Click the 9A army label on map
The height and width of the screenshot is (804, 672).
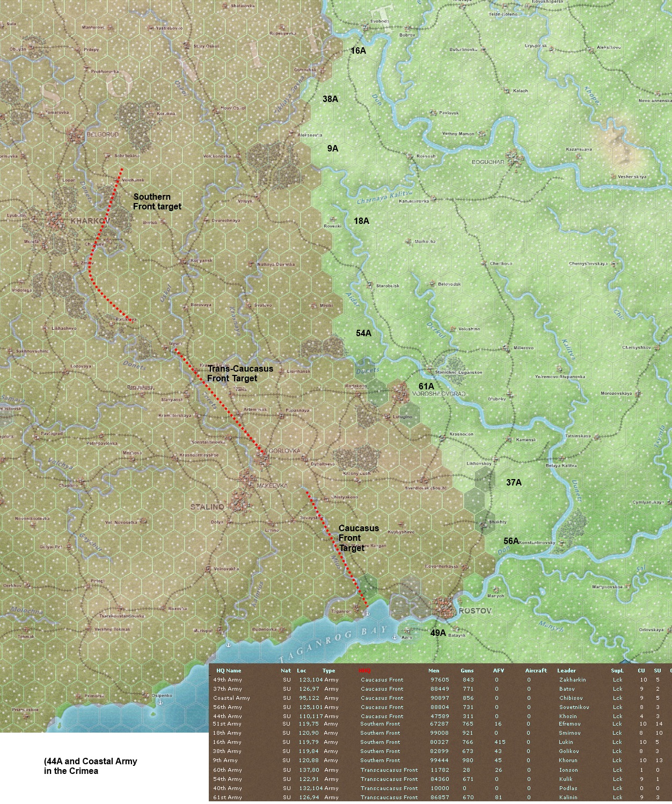pyautogui.click(x=333, y=148)
